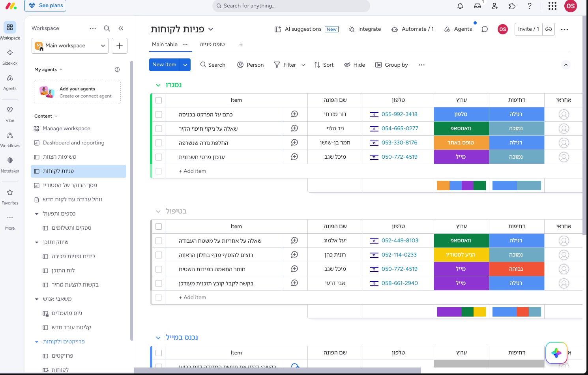
Task: Click AI suggestions button
Action: tap(306, 29)
